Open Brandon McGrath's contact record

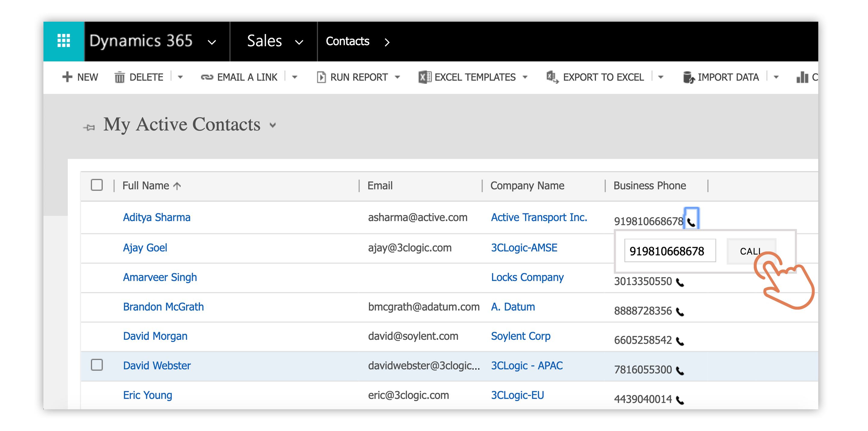(163, 307)
